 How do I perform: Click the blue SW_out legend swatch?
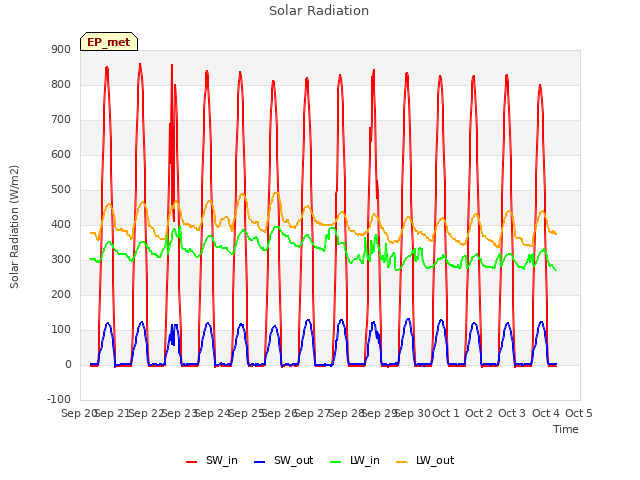[259, 462]
